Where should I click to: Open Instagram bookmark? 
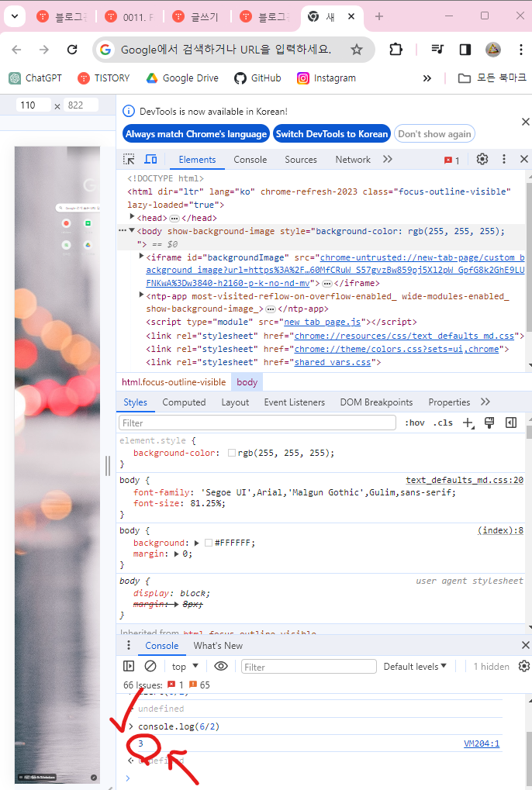326,78
